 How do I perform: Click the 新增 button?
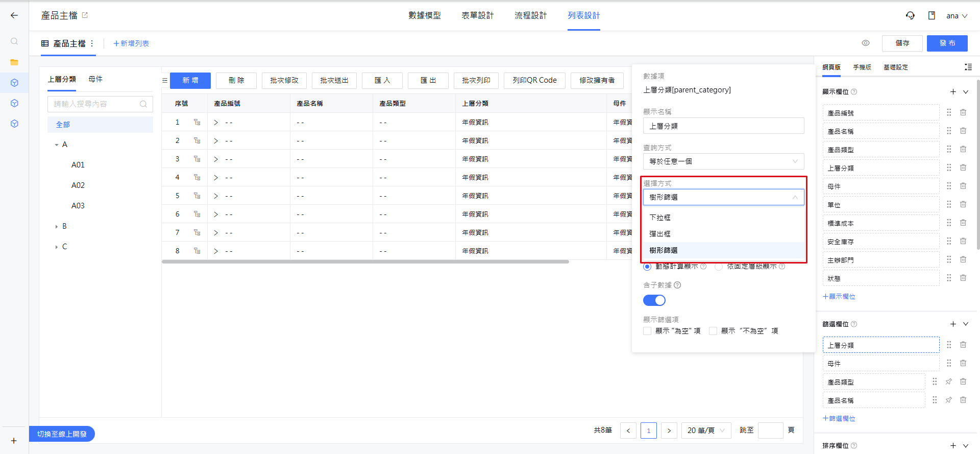coord(190,81)
